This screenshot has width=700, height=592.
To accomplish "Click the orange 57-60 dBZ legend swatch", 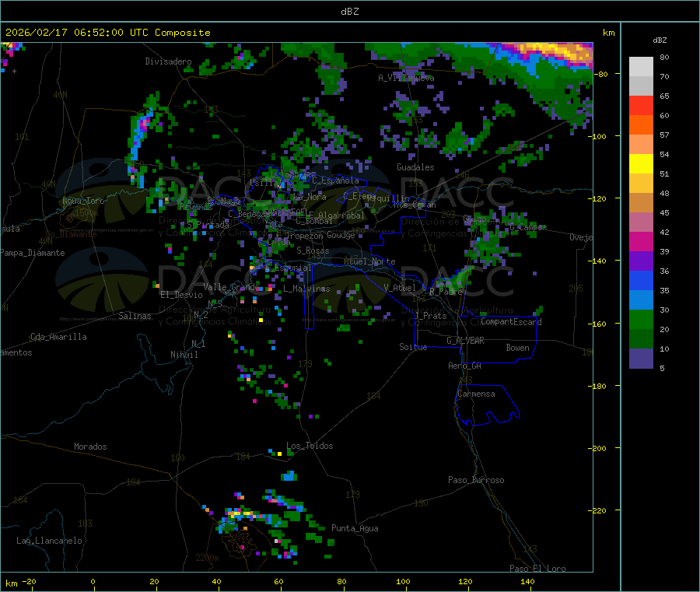I will [x=641, y=125].
